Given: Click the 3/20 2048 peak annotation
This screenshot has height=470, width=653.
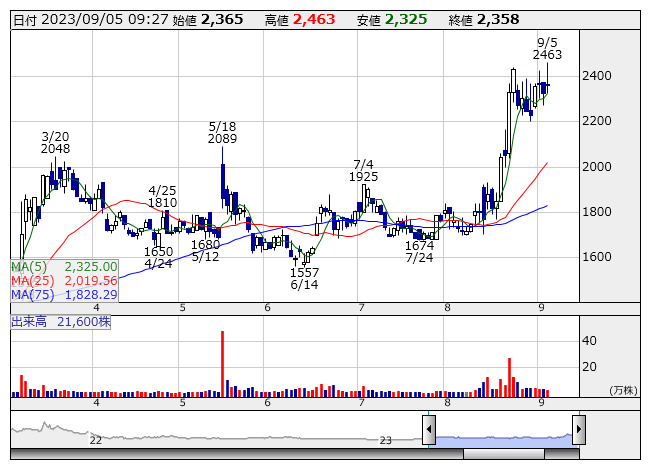Looking at the screenshot, I should point(55,142).
